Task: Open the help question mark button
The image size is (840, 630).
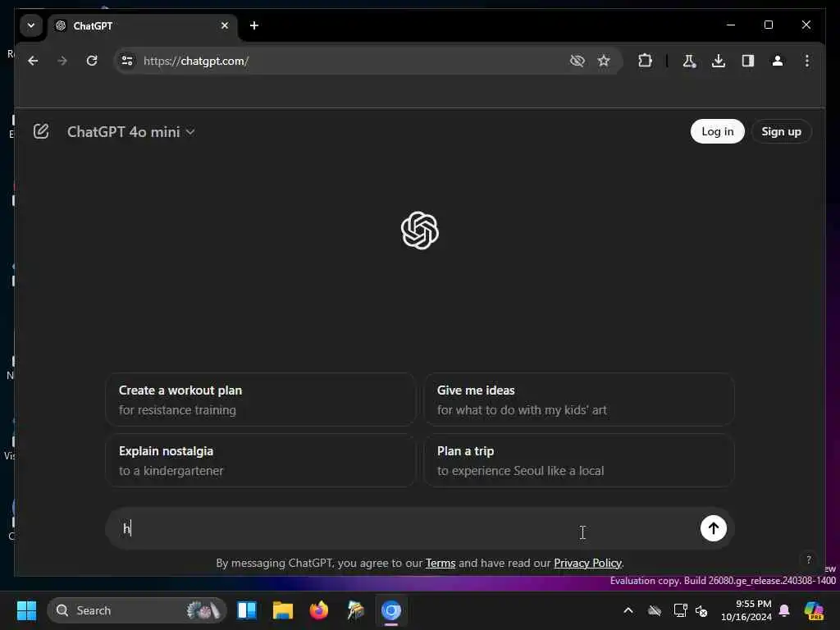Action: [808, 559]
